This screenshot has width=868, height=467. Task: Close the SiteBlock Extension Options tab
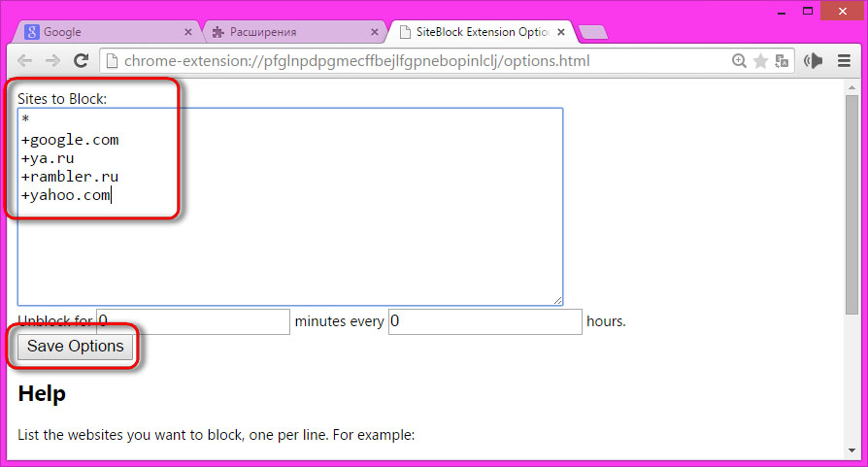(x=561, y=32)
